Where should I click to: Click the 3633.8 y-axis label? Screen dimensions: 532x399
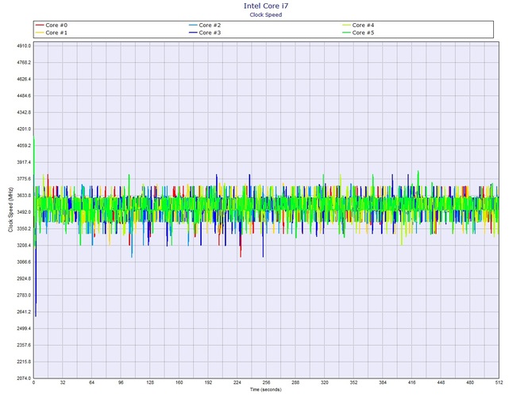[x=24, y=196]
